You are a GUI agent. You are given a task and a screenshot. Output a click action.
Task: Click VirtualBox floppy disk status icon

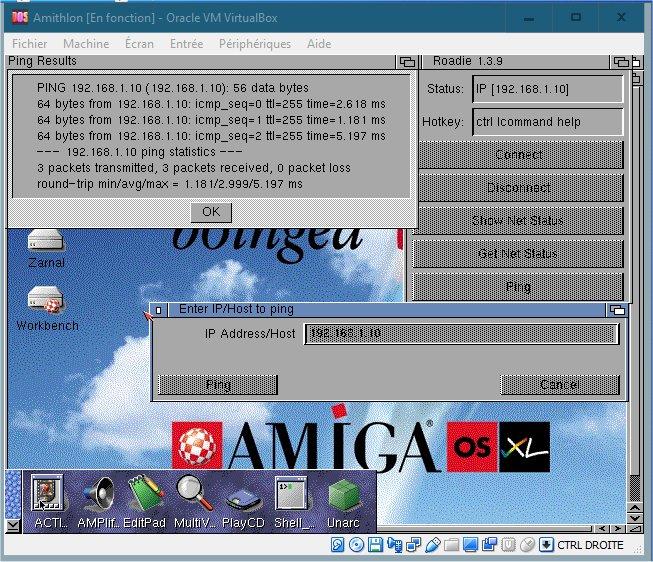click(x=375, y=545)
